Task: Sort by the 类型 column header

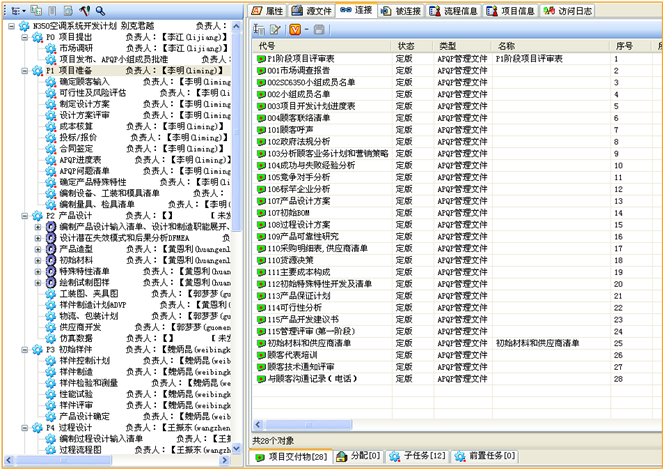Action: [463, 46]
